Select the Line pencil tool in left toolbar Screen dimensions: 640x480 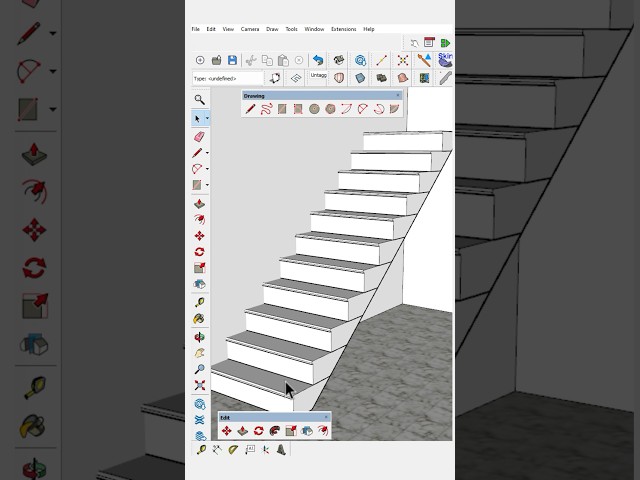point(198,153)
